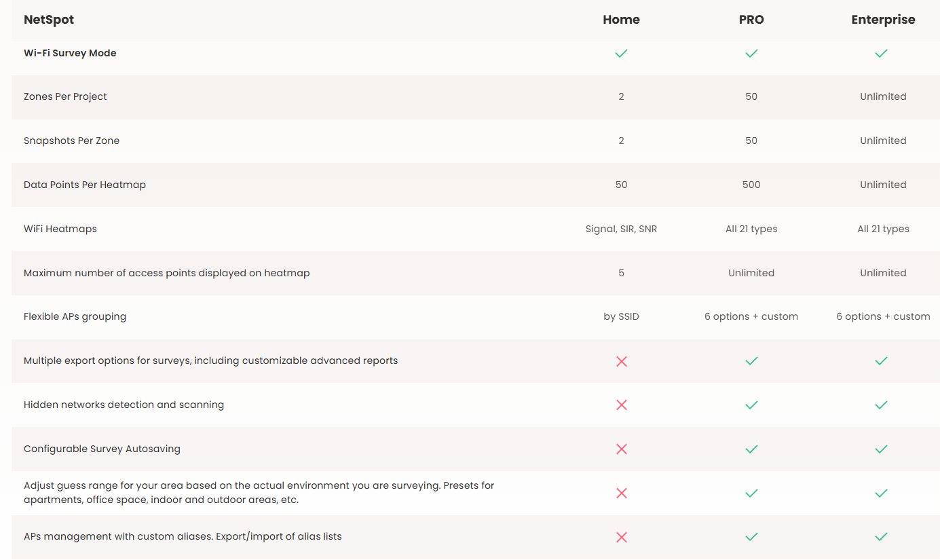Select PRO's Unlimited value for maximum access points

click(x=751, y=273)
